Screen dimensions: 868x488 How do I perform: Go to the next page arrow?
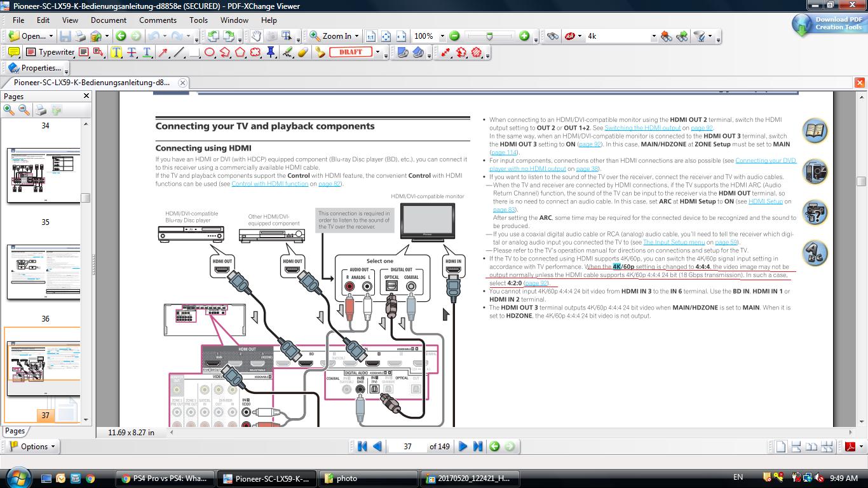pyautogui.click(x=463, y=446)
